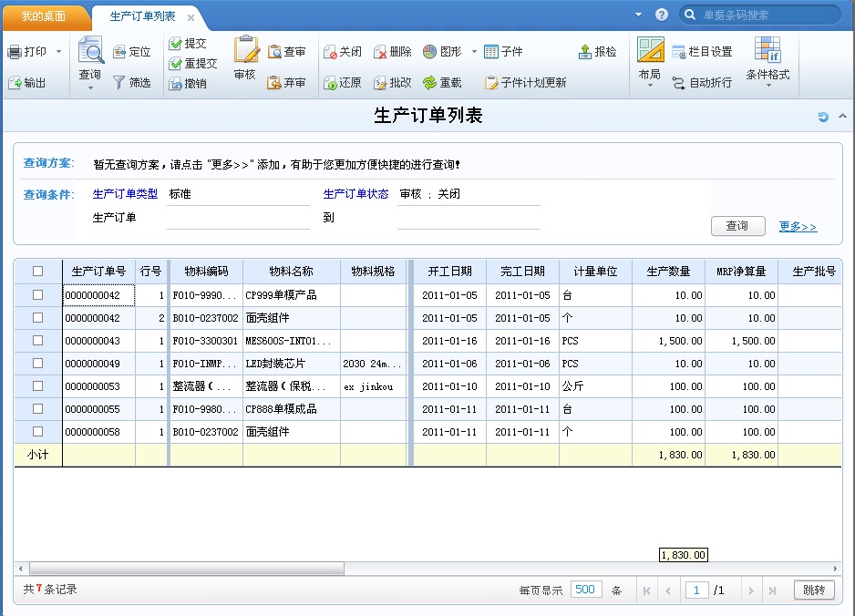Go to the last page arrow
This screenshot has height=616, width=855.
[x=772, y=590]
